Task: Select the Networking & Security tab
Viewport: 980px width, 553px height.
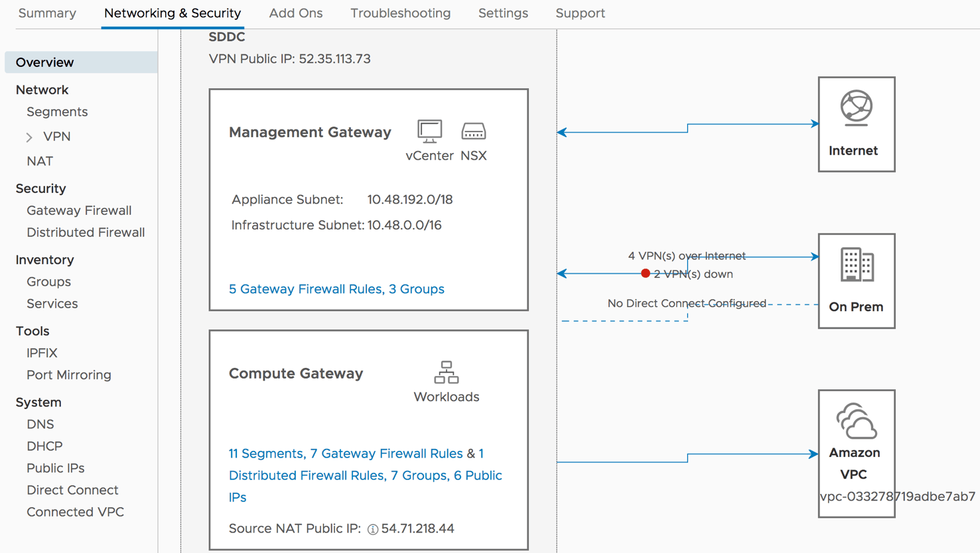Action: [173, 13]
